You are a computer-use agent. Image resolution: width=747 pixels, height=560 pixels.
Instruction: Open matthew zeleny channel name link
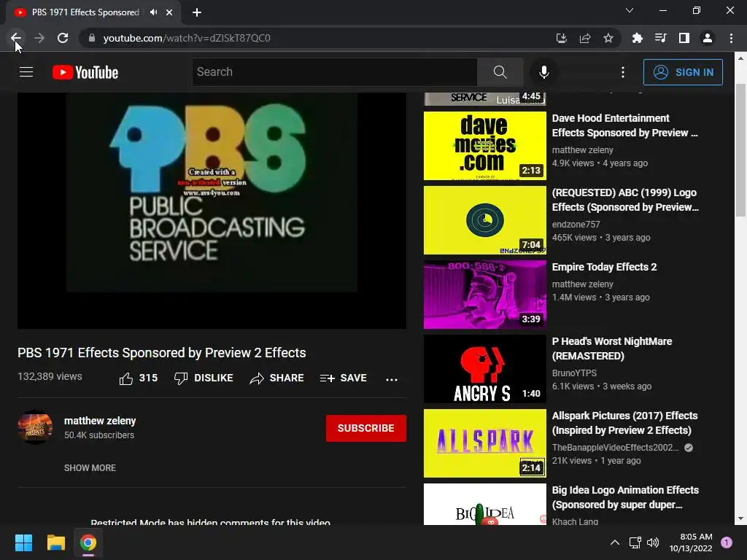click(x=100, y=421)
